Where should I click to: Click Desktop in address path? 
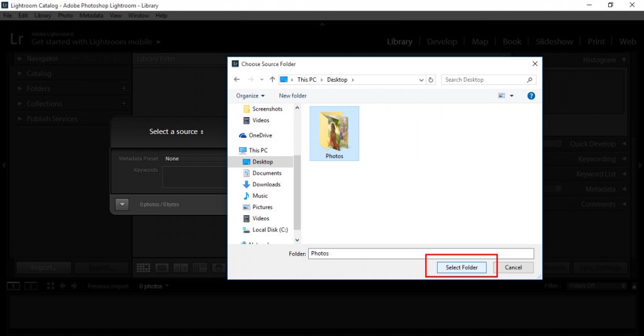coord(337,80)
